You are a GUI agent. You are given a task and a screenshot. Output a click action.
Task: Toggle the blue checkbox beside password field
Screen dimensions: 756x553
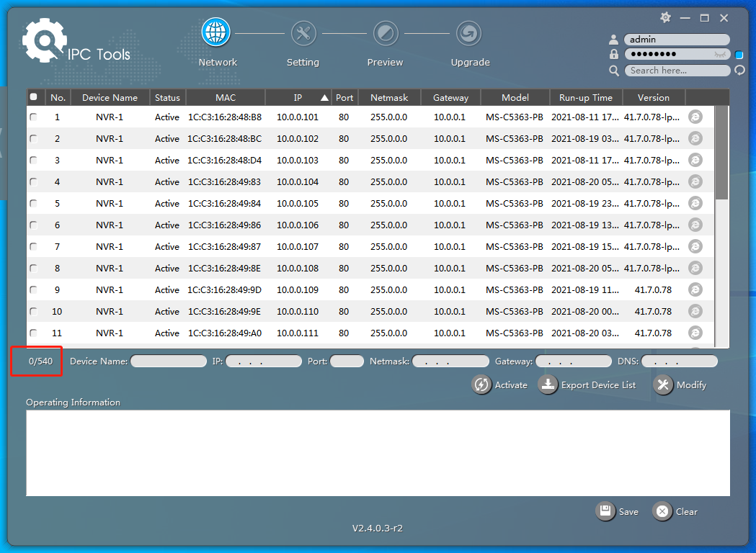(x=739, y=55)
